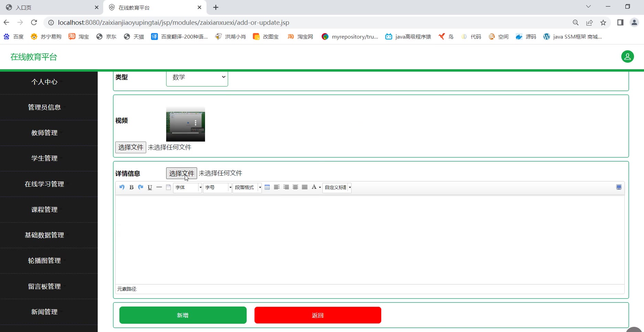The image size is (644, 332).
Task: Bookmark this page with the star icon
Action: point(603,22)
